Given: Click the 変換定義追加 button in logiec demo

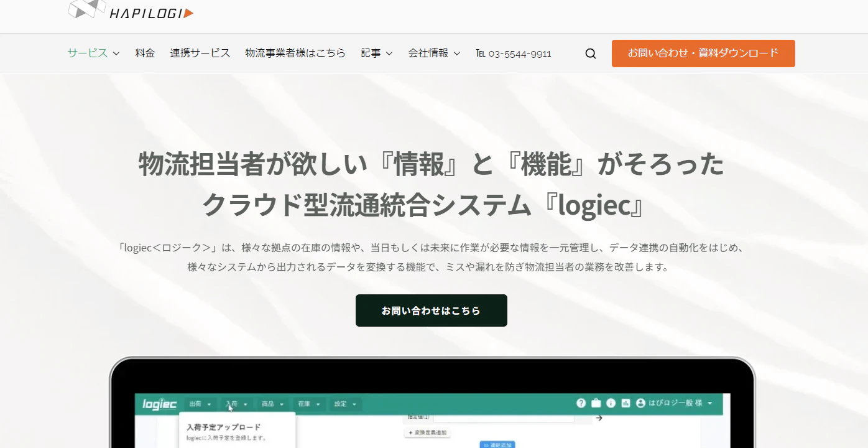Looking at the screenshot, I should [426, 432].
